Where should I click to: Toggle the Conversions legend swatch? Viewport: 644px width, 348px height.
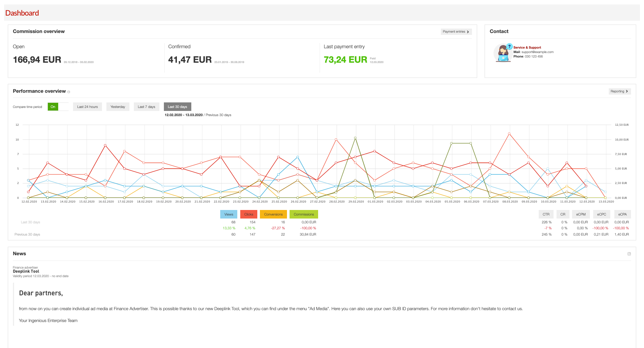(273, 214)
